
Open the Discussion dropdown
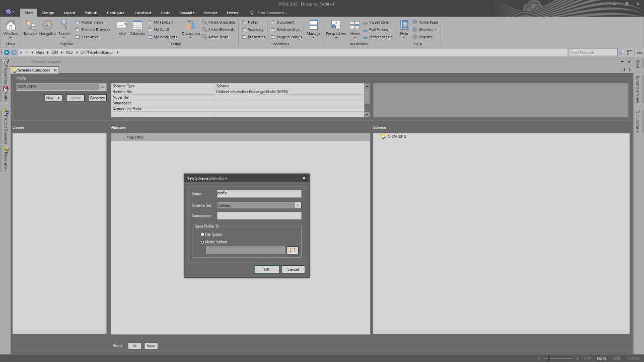coord(191,29)
